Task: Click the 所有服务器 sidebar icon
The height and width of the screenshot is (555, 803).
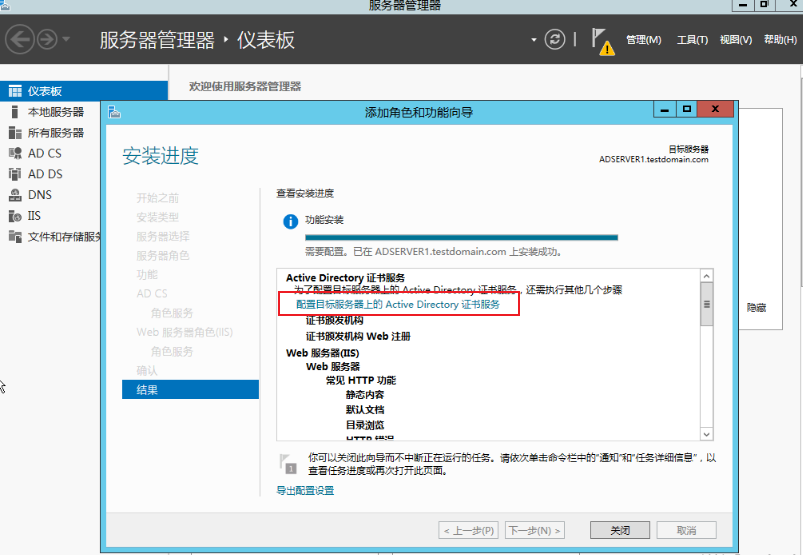Action: (x=15, y=133)
